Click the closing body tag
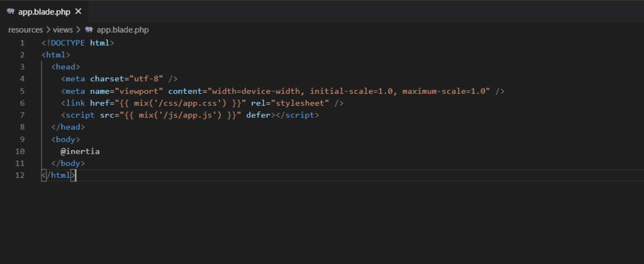Screen dimensions: 644x264 pyautogui.click(x=68, y=164)
